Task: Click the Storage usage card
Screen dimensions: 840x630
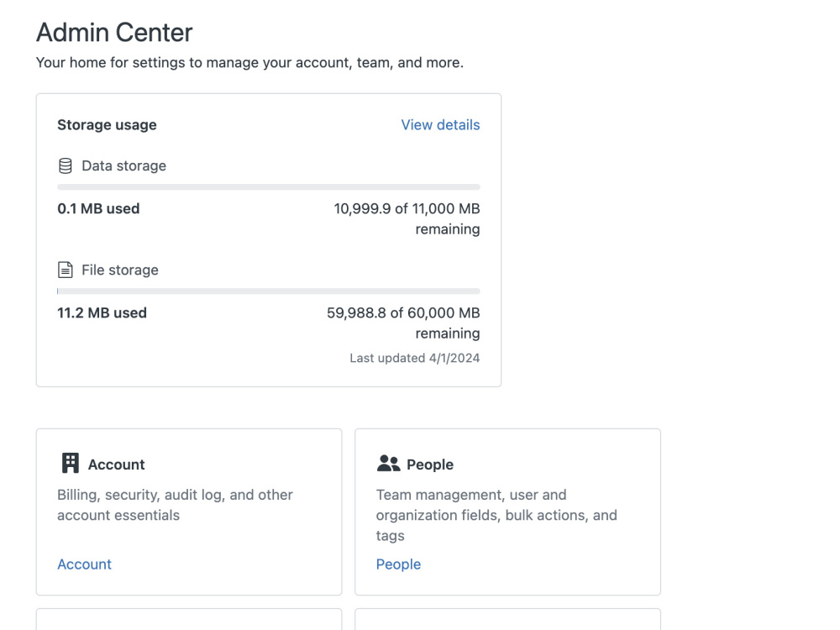Action: point(267,239)
